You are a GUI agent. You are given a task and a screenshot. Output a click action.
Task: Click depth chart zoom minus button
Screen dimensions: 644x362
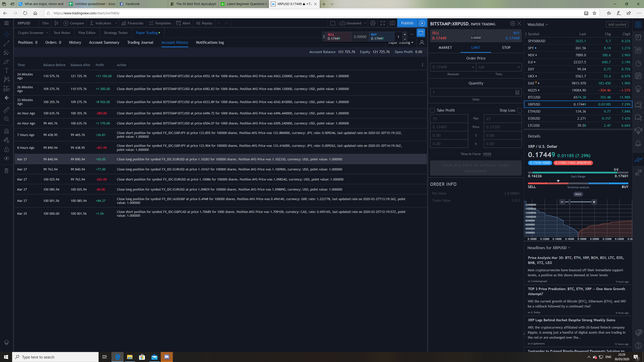(x=562, y=202)
